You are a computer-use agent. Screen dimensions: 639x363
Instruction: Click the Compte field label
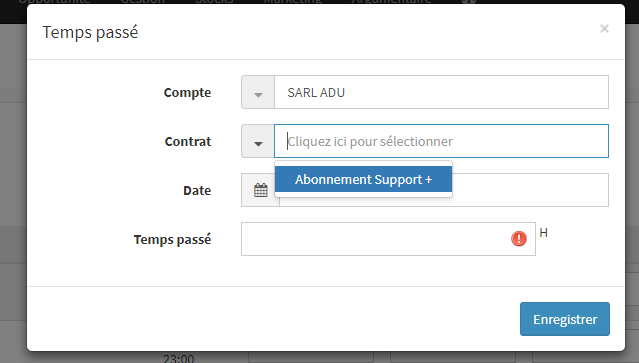[187, 92]
